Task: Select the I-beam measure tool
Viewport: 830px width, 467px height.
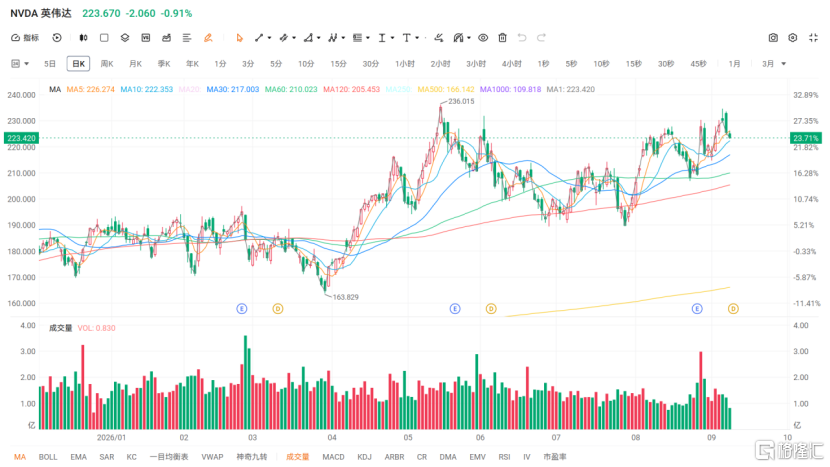Action: tap(382, 38)
